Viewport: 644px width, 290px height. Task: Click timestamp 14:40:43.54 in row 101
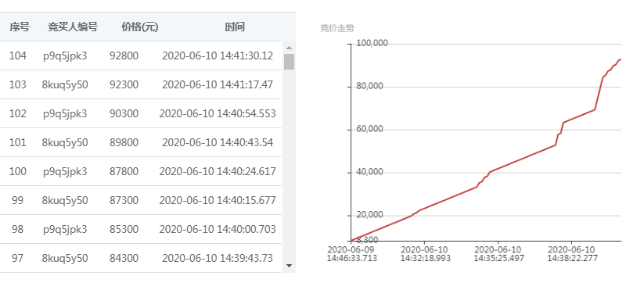[x=246, y=143]
